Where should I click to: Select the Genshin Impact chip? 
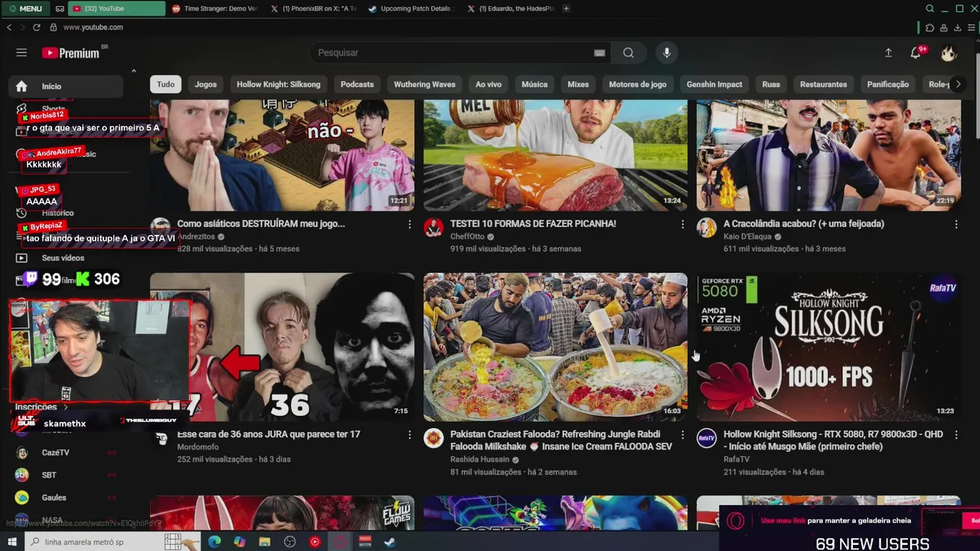coord(714,84)
